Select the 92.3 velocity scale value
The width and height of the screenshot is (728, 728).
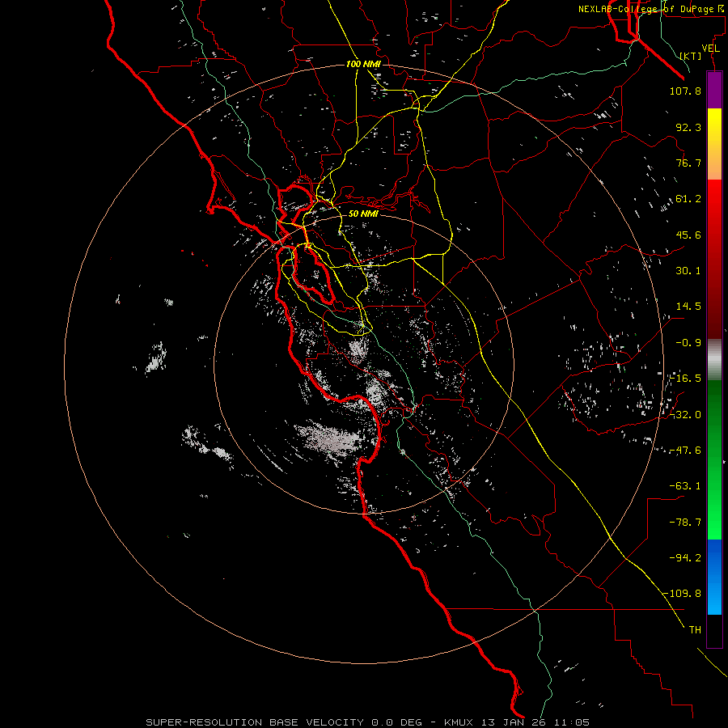coord(688,127)
